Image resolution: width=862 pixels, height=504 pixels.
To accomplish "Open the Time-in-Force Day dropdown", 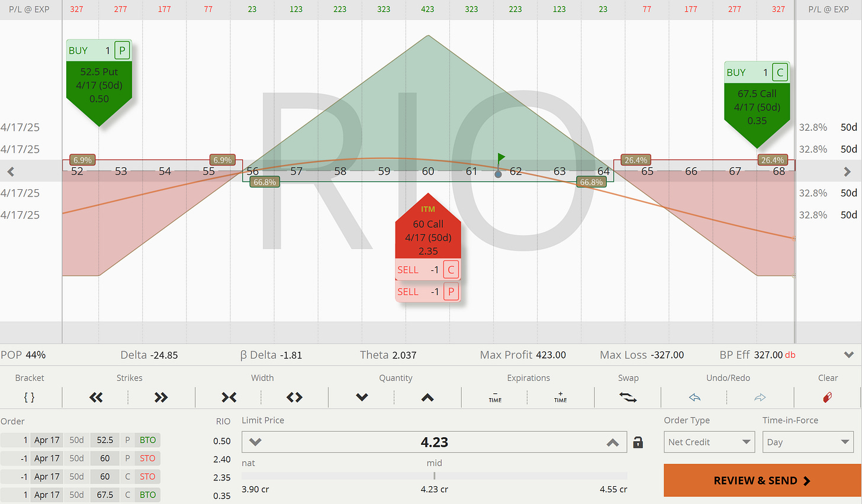I will tap(808, 442).
